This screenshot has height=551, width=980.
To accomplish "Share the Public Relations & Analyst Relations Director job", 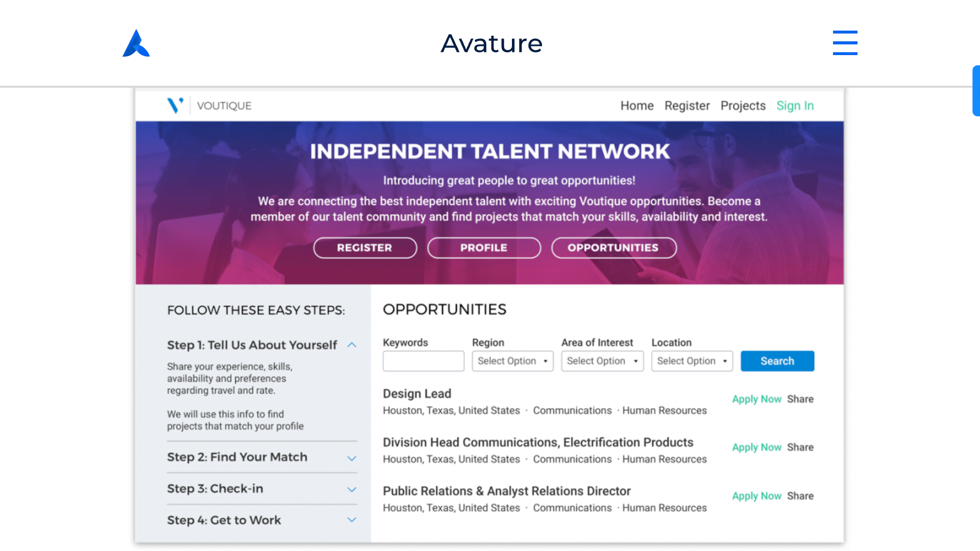I will (800, 495).
